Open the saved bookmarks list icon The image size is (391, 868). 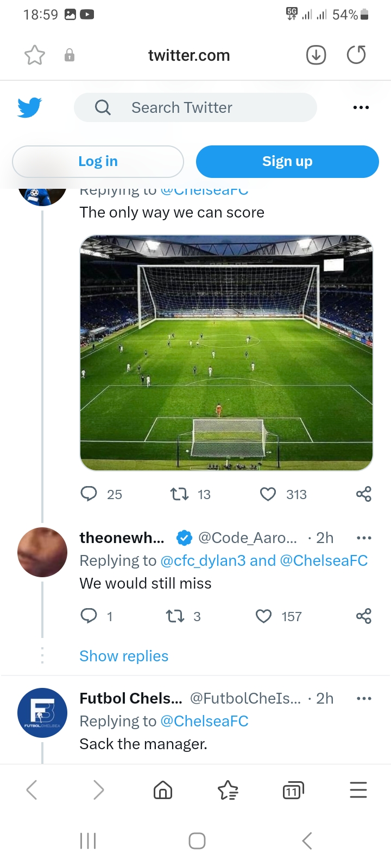pyautogui.click(x=228, y=790)
